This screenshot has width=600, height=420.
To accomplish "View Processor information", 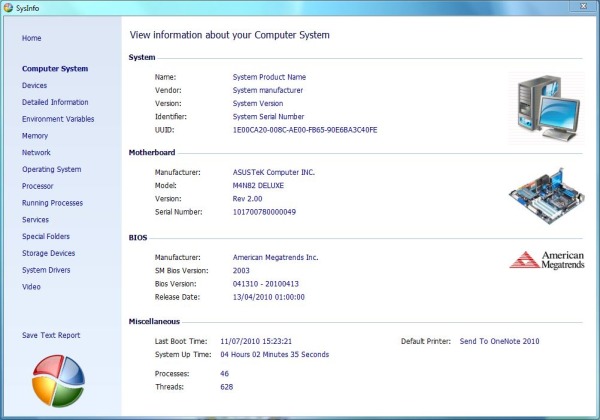I will (x=38, y=186).
